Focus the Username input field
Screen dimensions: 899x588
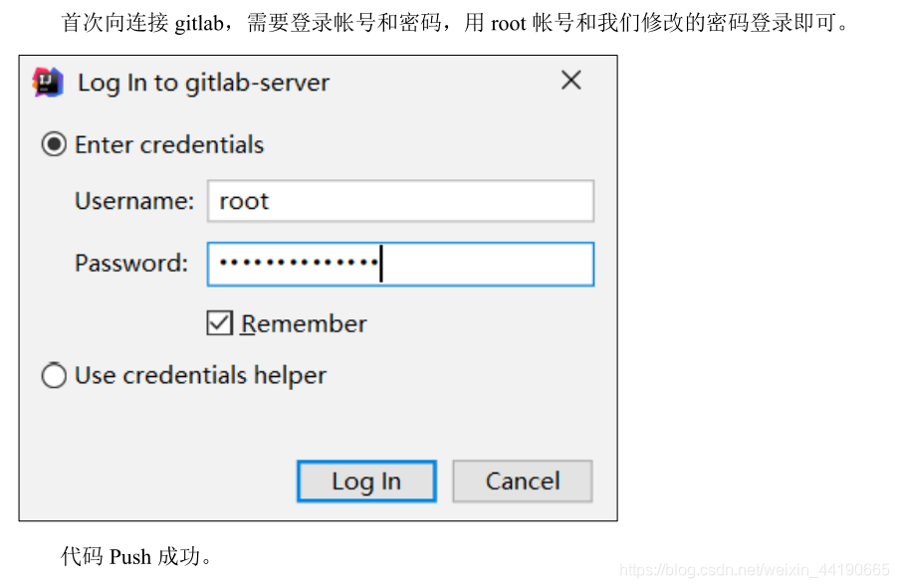click(400, 201)
